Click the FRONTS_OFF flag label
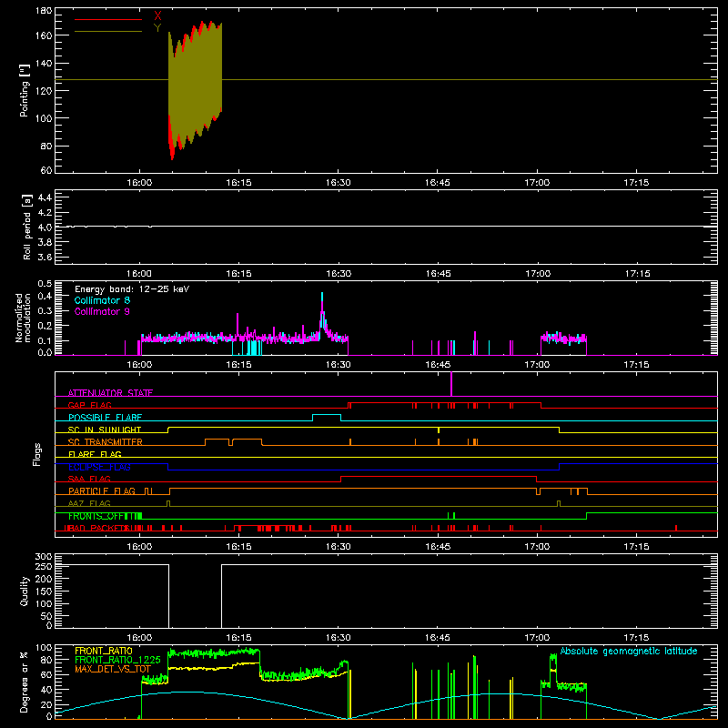This screenshot has height=728, width=728. [99, 516]
